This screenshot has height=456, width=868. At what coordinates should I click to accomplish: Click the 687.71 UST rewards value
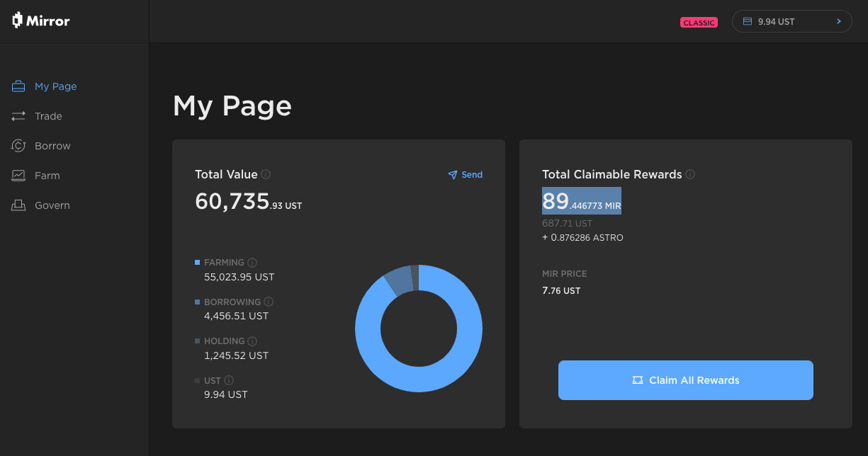[567, 223]
